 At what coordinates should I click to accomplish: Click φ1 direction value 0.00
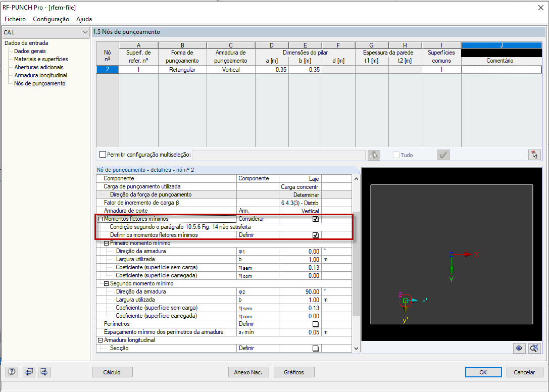click(300, 251)
